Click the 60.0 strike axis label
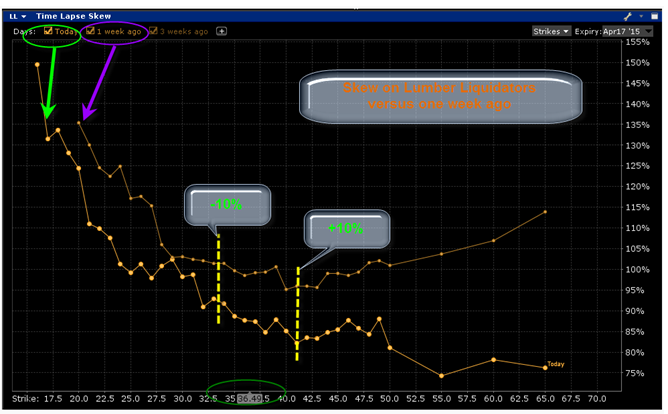The height and width of the screenshot is (414, 668). [493, 399]
